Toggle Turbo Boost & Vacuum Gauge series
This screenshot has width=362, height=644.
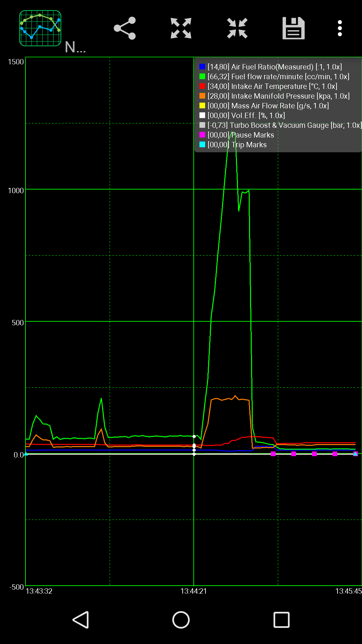tap(284, 125)
